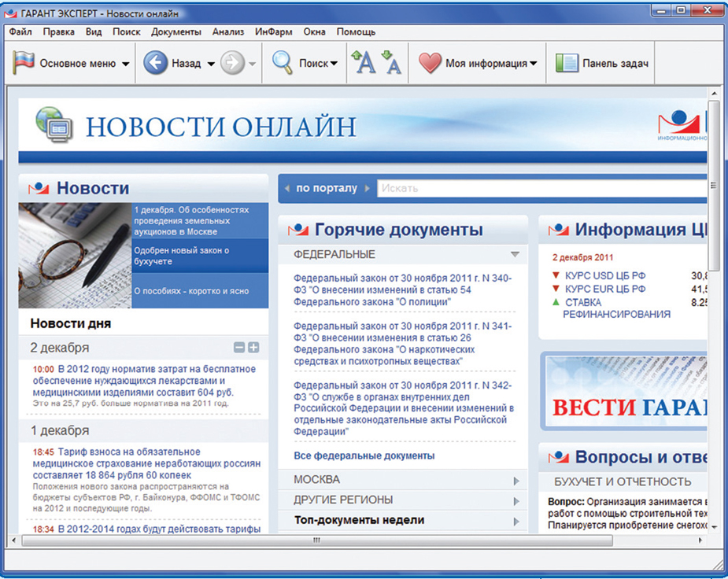Click the Back arrow icon (Назад)
The image size is (728, 579).
coord(155,64)
